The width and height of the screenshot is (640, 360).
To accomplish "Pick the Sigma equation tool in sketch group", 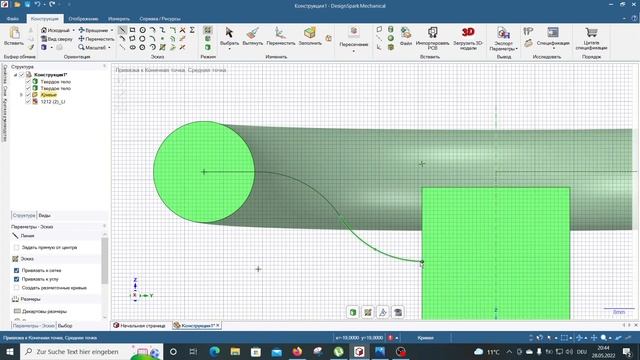I will (192, 30).
